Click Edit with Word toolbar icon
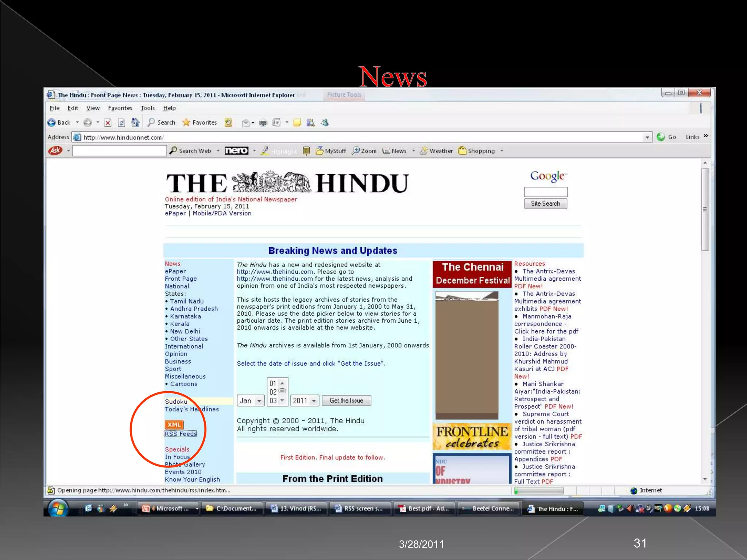Screen dimensions: 747x560 (x=276, y=122)
